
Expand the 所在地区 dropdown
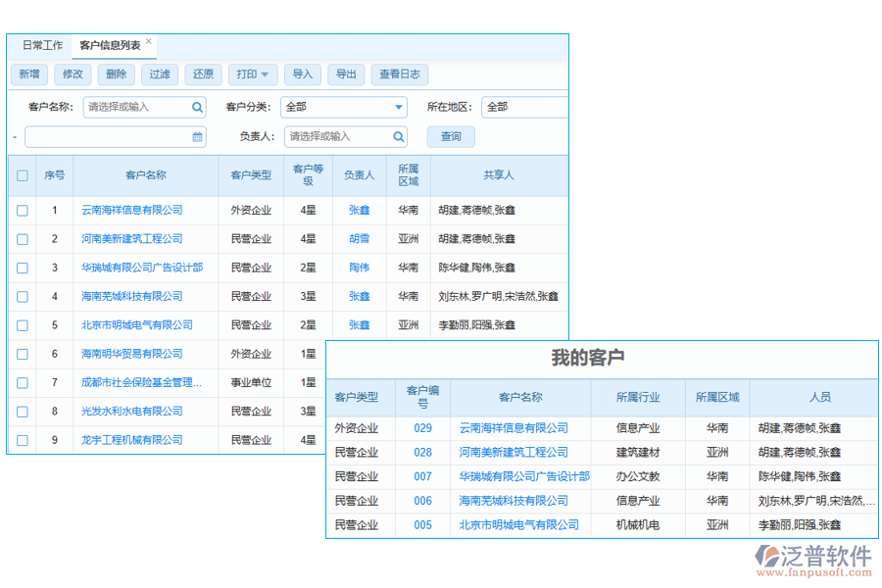tap(524, 106)
